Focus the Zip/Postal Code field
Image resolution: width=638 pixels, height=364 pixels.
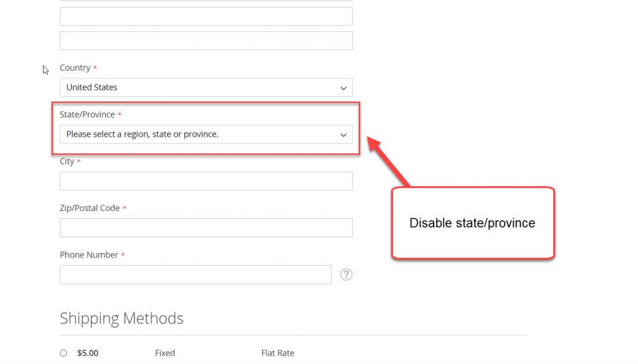pos(206,227)
